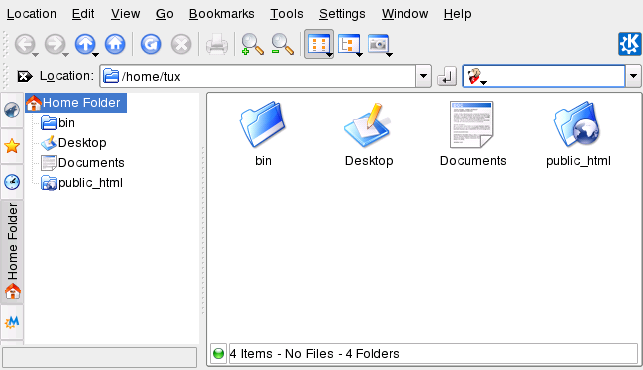The image size is (643, 370).
Task: Open the Help menu
Action: pos(457,14)
